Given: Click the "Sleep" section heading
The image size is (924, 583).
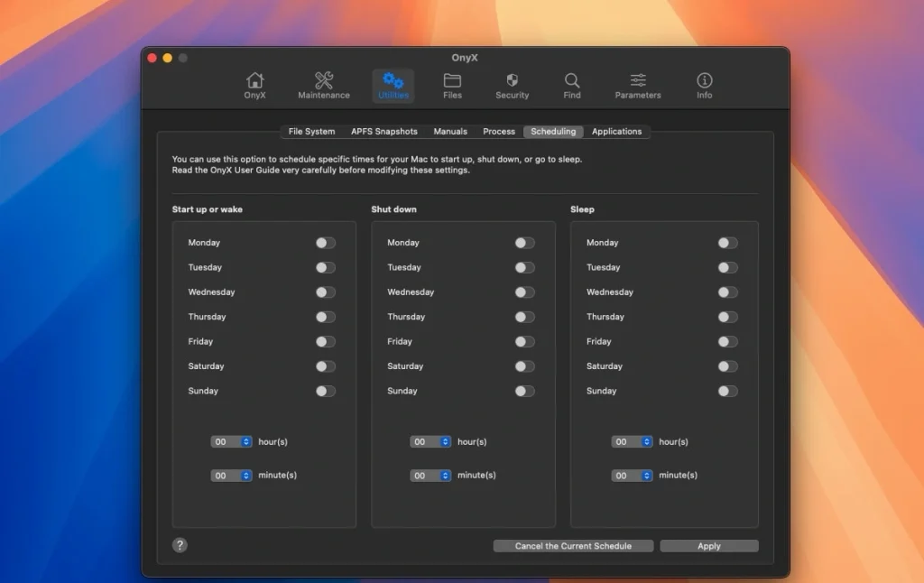Looking at the screenshot, I should coord(582,209).
